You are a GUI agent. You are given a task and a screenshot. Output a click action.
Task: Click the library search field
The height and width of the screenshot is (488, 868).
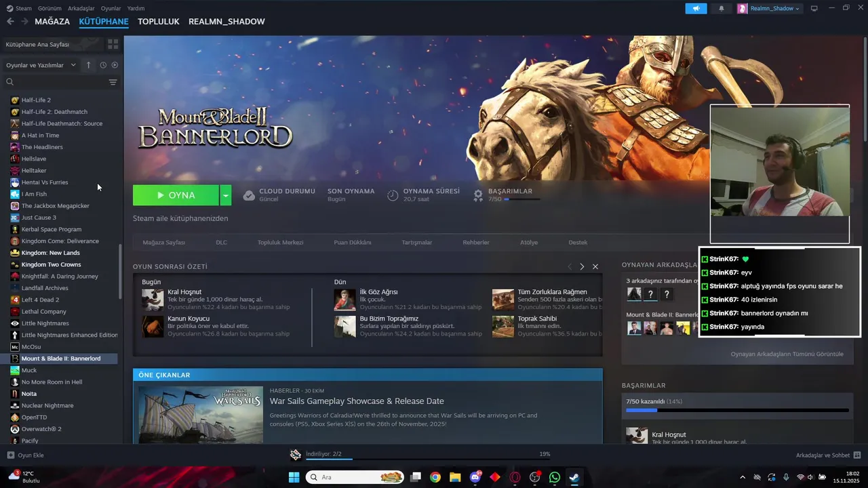(56, 82)
